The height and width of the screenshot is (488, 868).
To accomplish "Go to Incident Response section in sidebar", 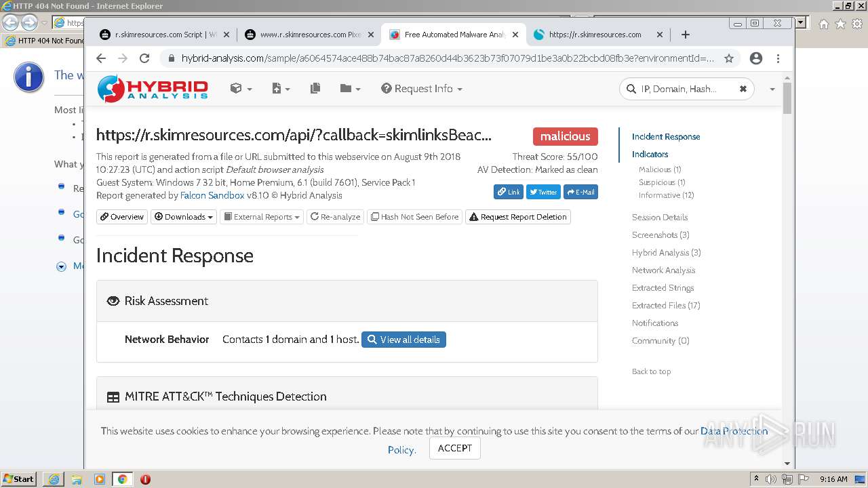I will 666,136.
